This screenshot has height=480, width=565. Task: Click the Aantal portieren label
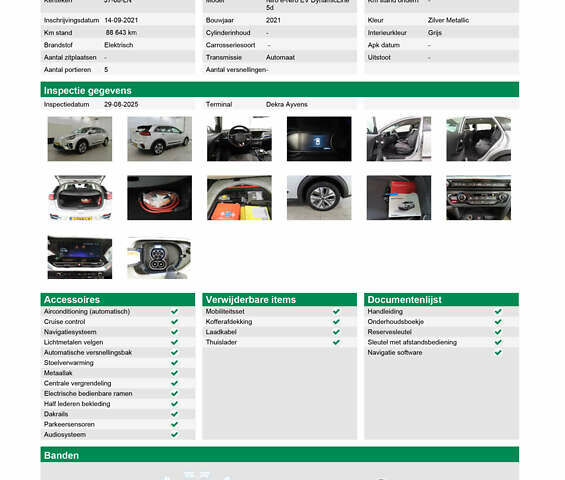point(67,70)
